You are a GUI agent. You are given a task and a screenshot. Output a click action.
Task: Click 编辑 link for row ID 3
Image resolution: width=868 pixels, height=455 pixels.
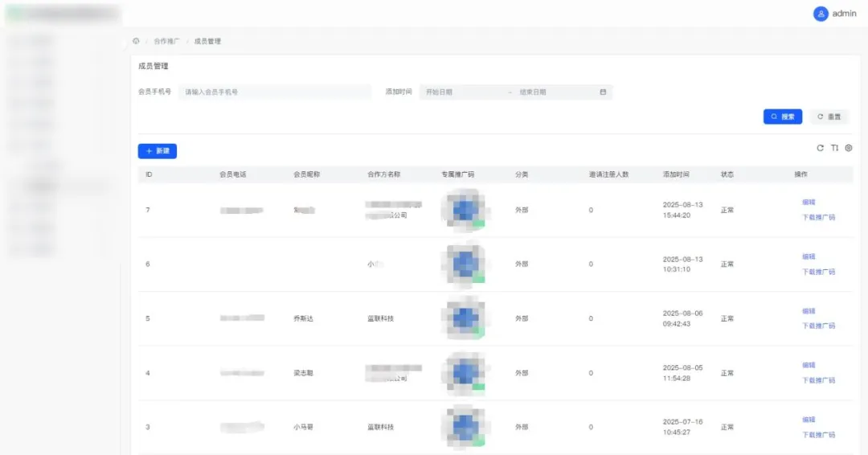(809, 420)
